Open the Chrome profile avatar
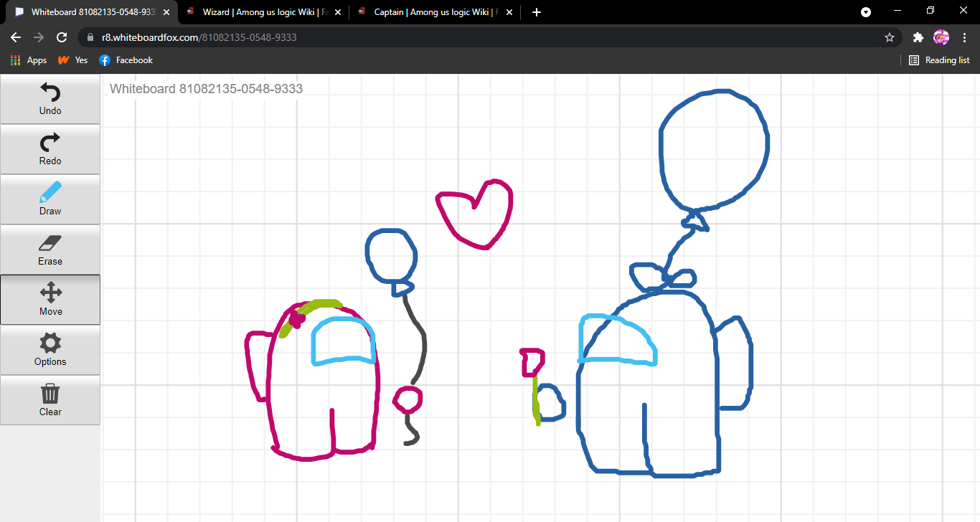 coord(941,37)
